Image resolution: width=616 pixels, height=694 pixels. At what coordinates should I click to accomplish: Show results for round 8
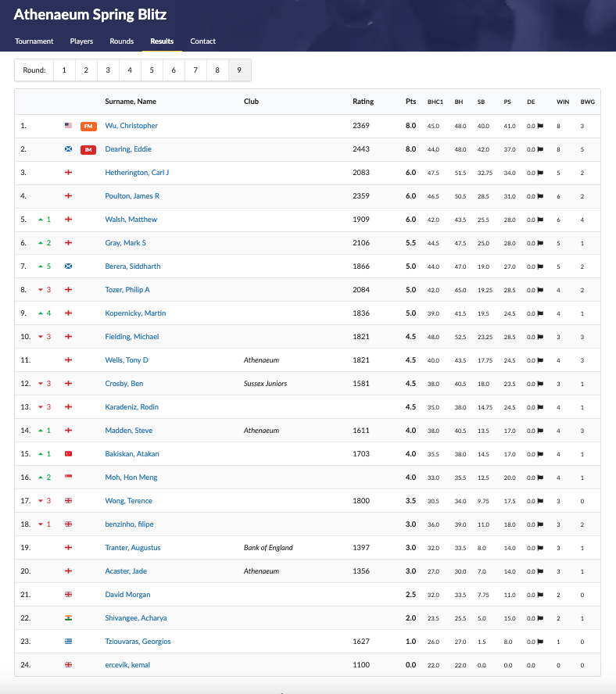[217, 70]
